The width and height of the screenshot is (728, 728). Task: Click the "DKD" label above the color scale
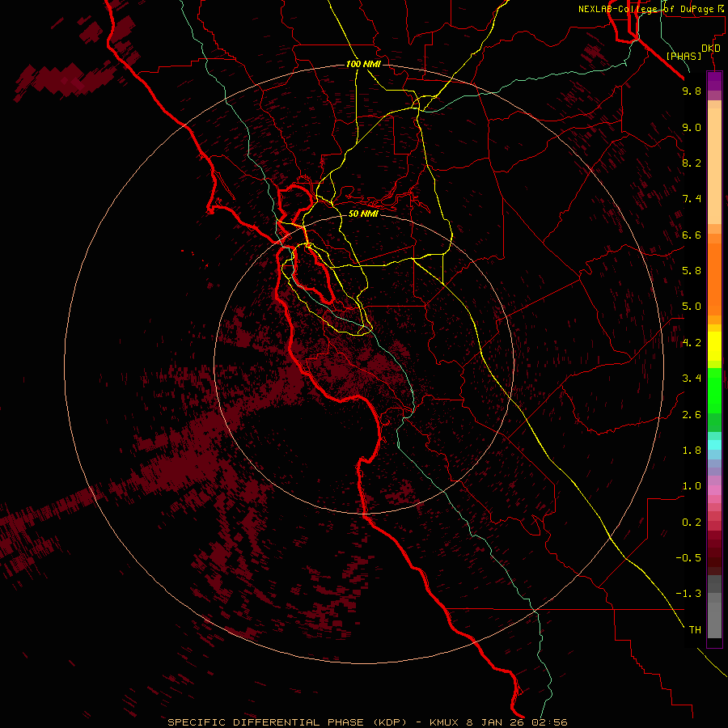(x=711, y=49)
